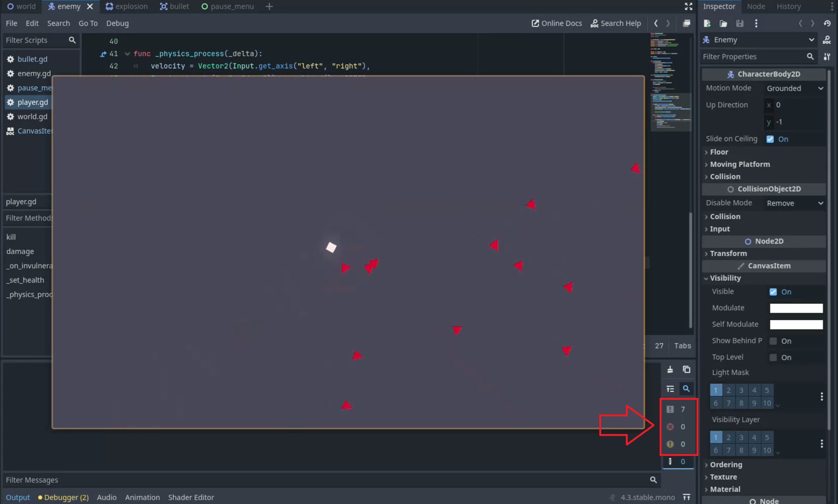Copy output icon in Output panel
Image resolution: width=838 pixels, height=504 pixels.
click(687, 370)
